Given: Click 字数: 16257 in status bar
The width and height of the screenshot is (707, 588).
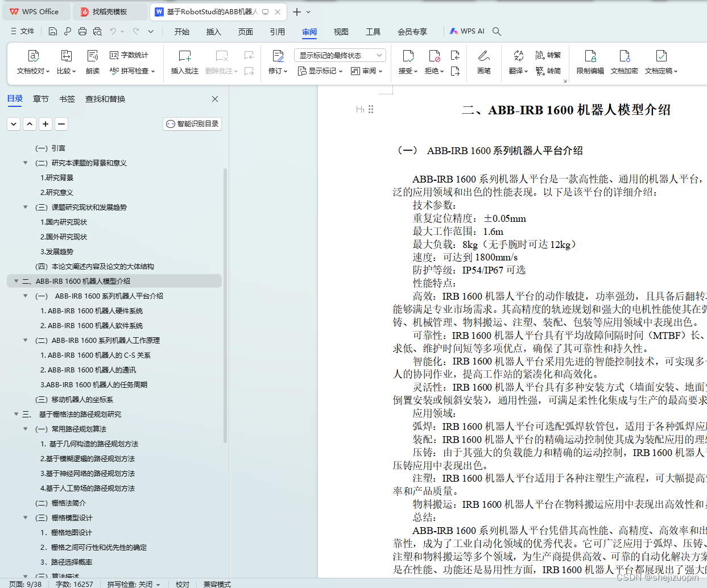Looking at the screenshot, I should pyautogui.click(x=74, y=584).
